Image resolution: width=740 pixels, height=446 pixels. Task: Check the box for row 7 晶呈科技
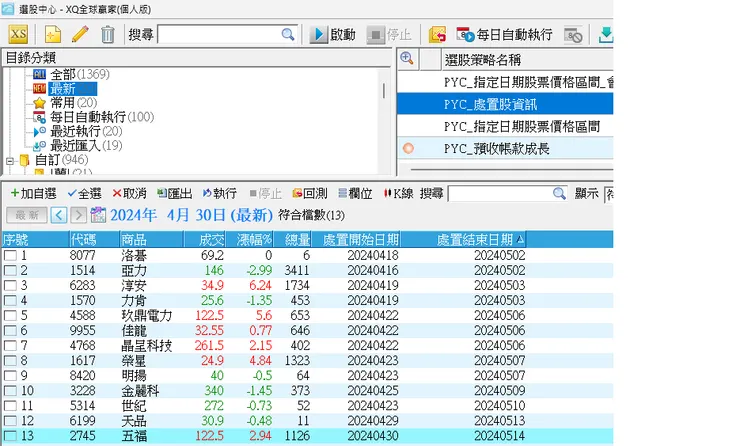point(10,345)
